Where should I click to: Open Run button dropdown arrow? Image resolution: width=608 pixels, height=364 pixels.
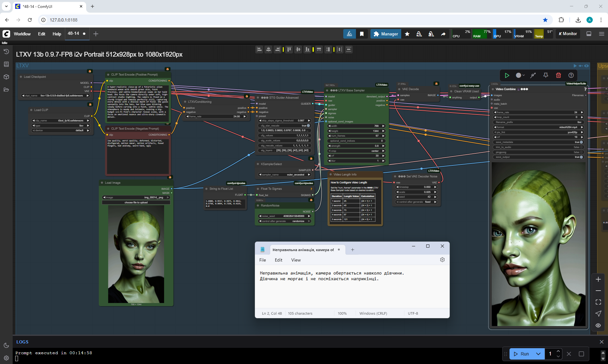point(538,354)
